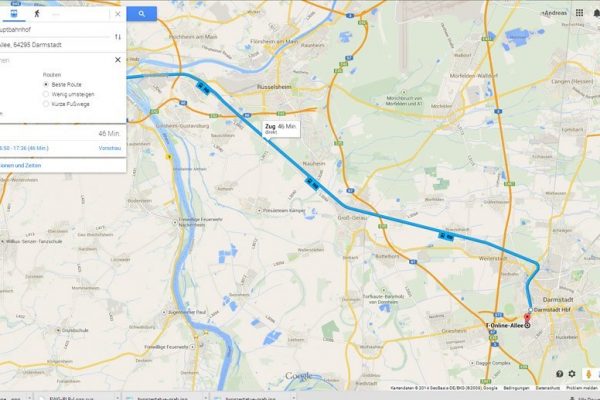600x400 pixels.
Task: Switch to walking directions icon
Action: [37, 14]
